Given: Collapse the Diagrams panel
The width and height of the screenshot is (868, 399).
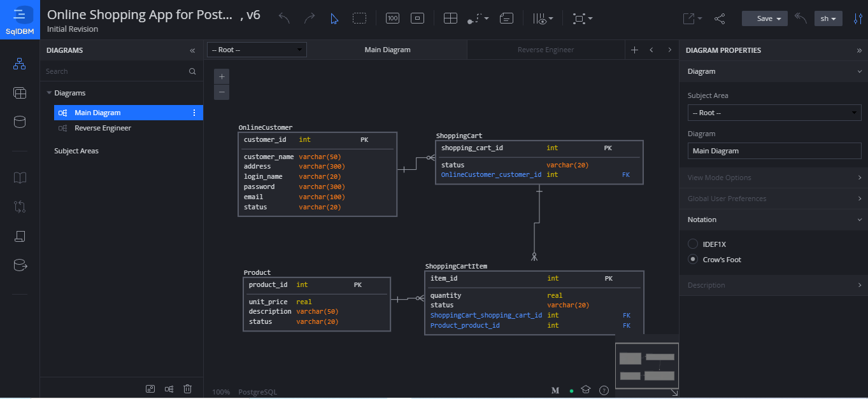Looking at the screenshot, I should tap(192, 50).
